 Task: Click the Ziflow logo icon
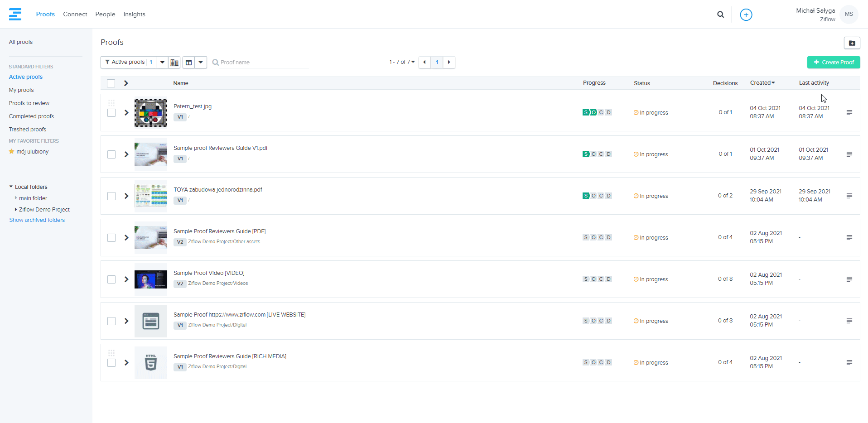click(x=15, y=14)
